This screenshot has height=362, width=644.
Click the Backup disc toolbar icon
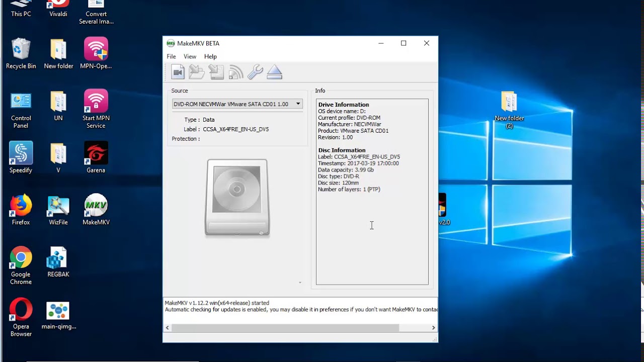tap(197, 72)
